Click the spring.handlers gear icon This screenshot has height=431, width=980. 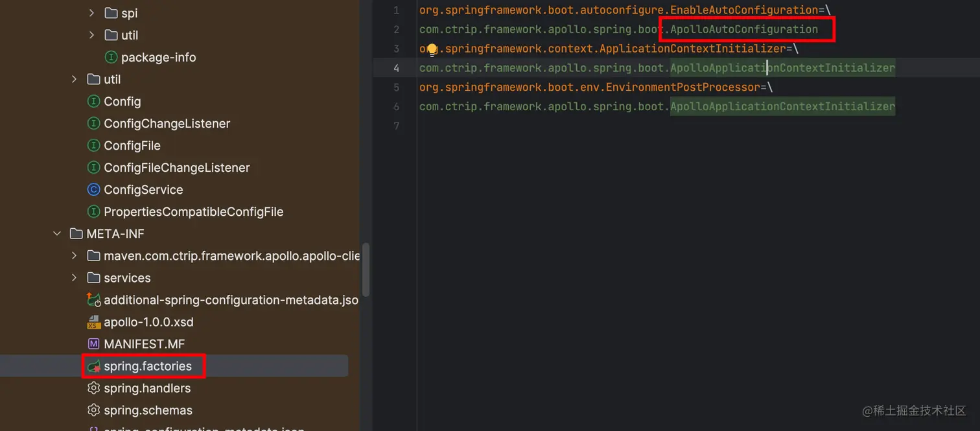click(x=93, y=388)
